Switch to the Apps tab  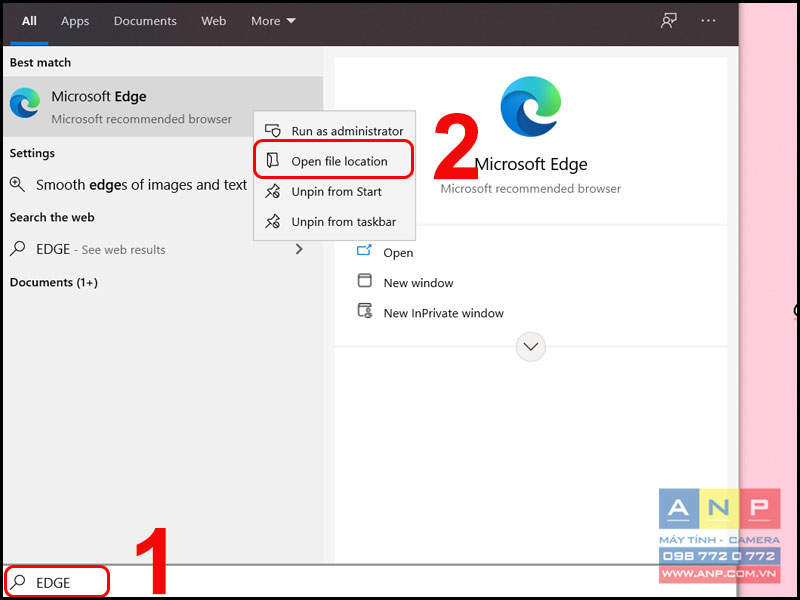(x=75, y=21)
